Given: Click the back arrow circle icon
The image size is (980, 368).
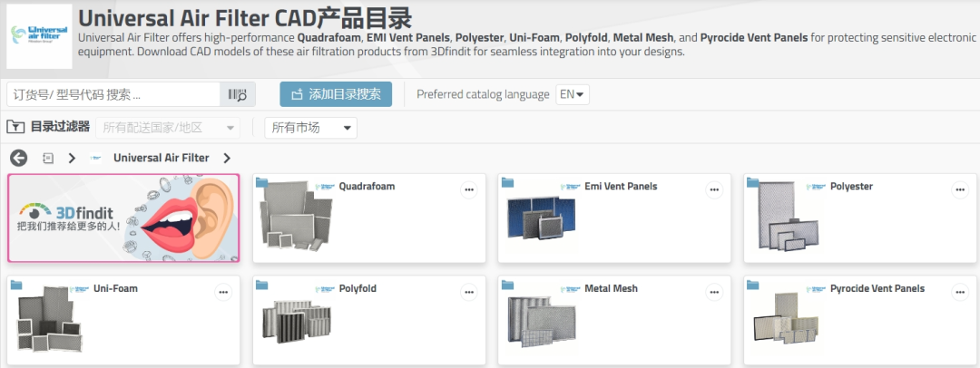Looking at the screenshot, I should tap(19, 158).
